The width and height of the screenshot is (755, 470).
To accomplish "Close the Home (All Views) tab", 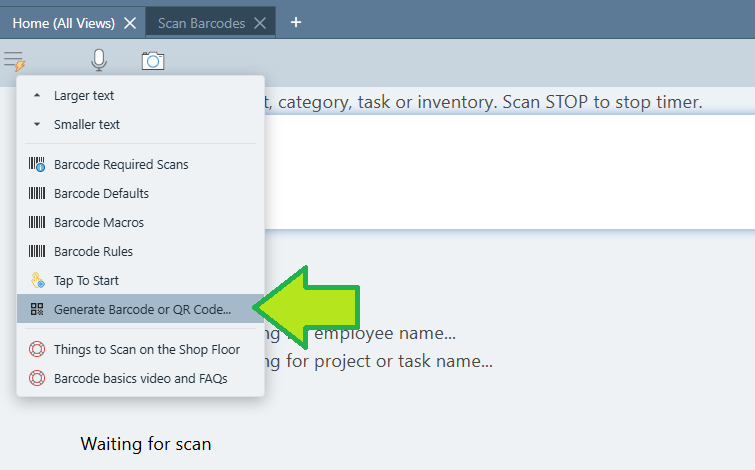I will click(130, 23).
